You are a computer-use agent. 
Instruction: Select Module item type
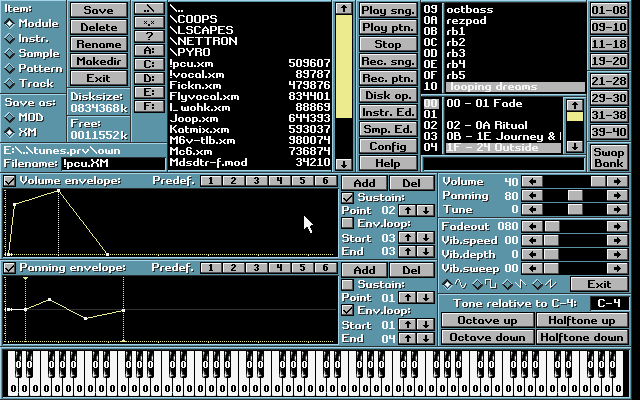9,24
